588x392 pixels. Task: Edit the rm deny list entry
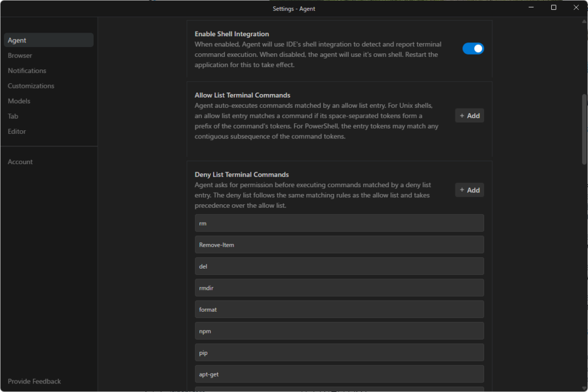pyautogui.click(x=339, y=223)
